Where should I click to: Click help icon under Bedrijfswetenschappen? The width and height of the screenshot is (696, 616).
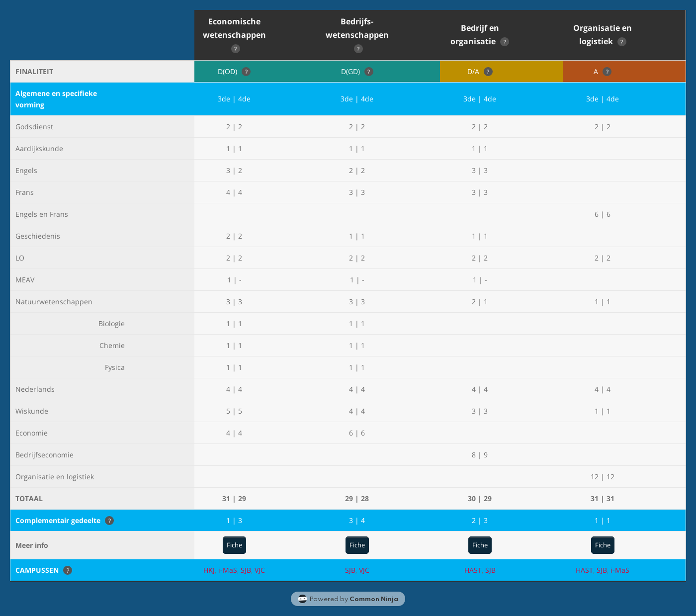(358, 49)
